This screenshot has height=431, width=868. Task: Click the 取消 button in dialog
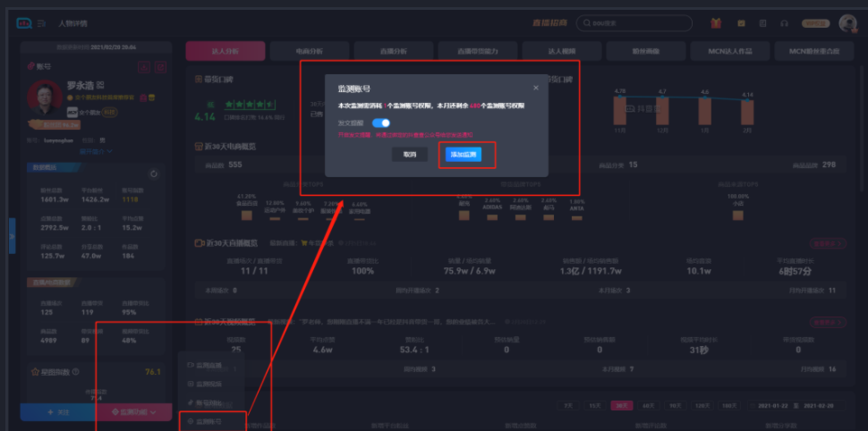(x=409, y=155)
